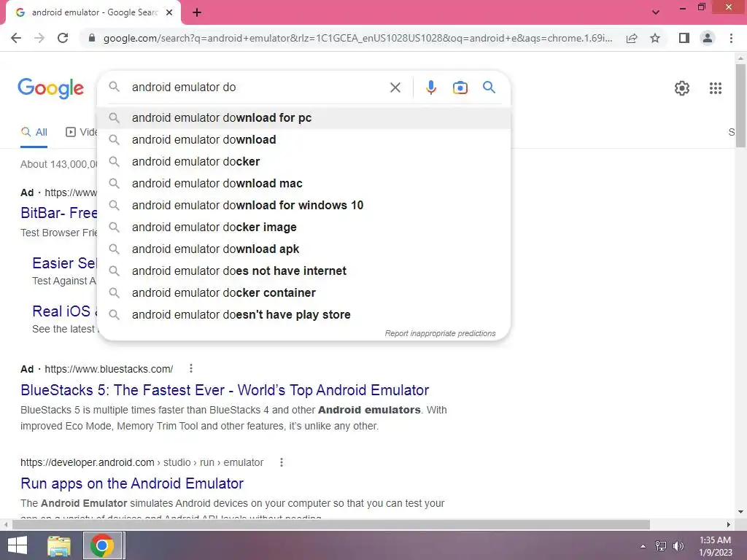Viewport: 747px width, 560px height.
Task: Go back in browser history
Action: 16,38
